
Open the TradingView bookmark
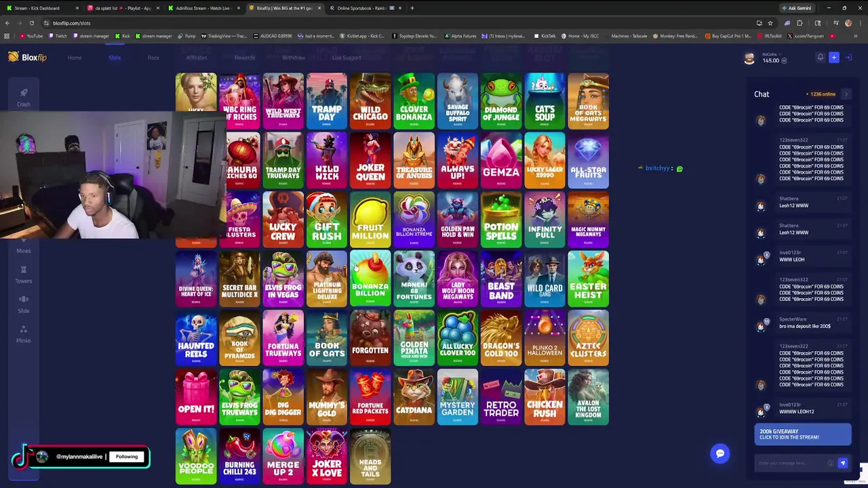[224, 36]
